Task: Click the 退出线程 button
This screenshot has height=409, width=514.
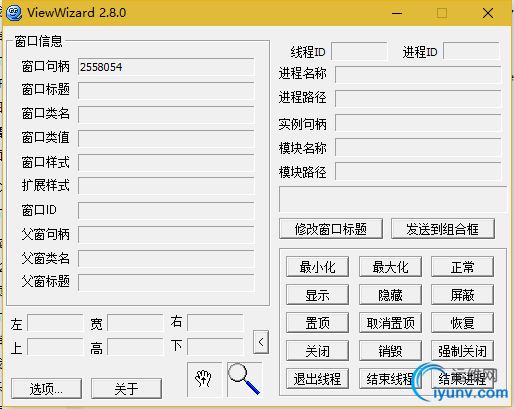Action: tap(317, 379)
